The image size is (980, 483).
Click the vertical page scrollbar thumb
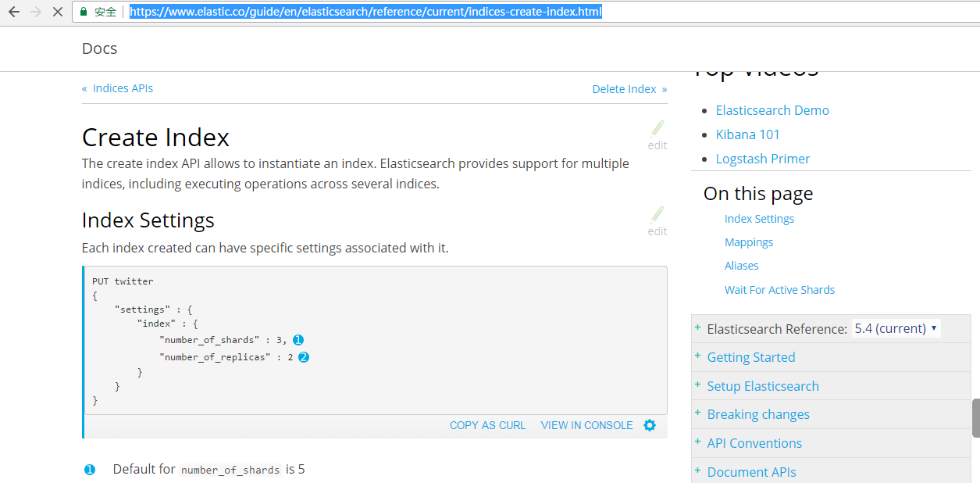click(x=975, y=418)
